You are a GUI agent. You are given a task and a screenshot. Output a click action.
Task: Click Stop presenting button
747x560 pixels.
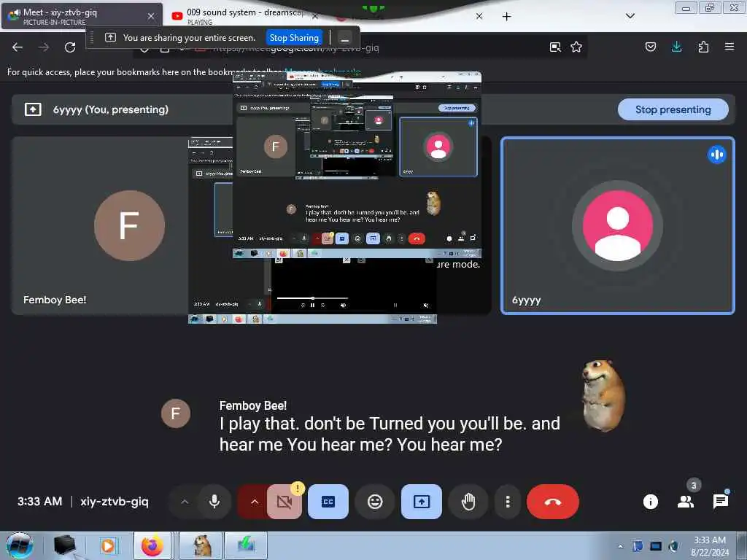point(673,109)
